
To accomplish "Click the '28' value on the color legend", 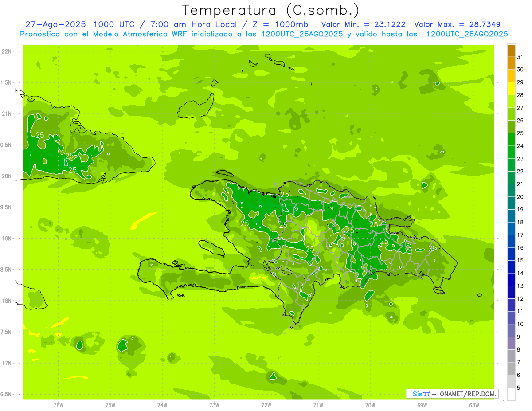I will tap(520, 95).
